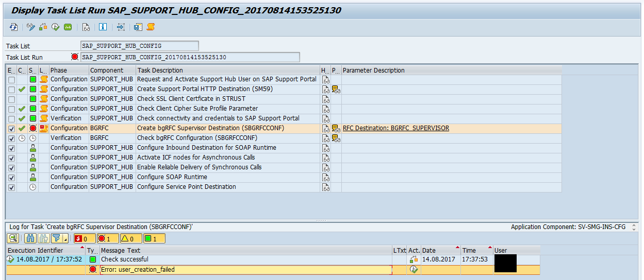Screen dimensions: 644x280
Task: Click the clock with checkmark schedule icon
Action: pyautogui.click(x=56, y=27)
